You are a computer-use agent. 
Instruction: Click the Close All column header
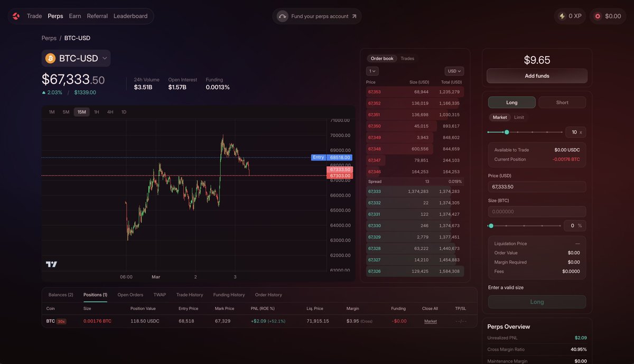click(x=430, y=309)
